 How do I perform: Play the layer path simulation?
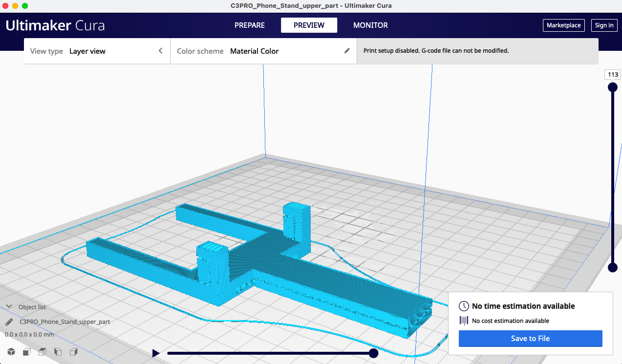(156, 353)
